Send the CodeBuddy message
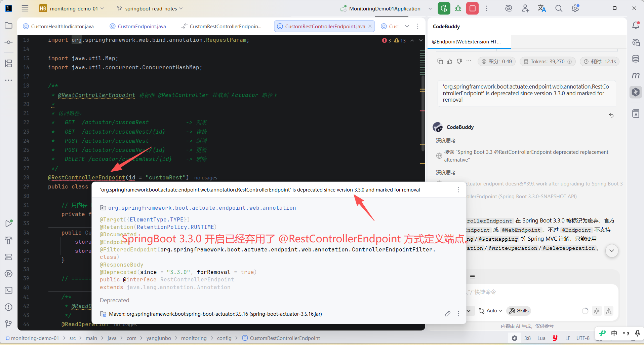The height and width of the screenshot is (345, 644). click(x=609, y=311)
